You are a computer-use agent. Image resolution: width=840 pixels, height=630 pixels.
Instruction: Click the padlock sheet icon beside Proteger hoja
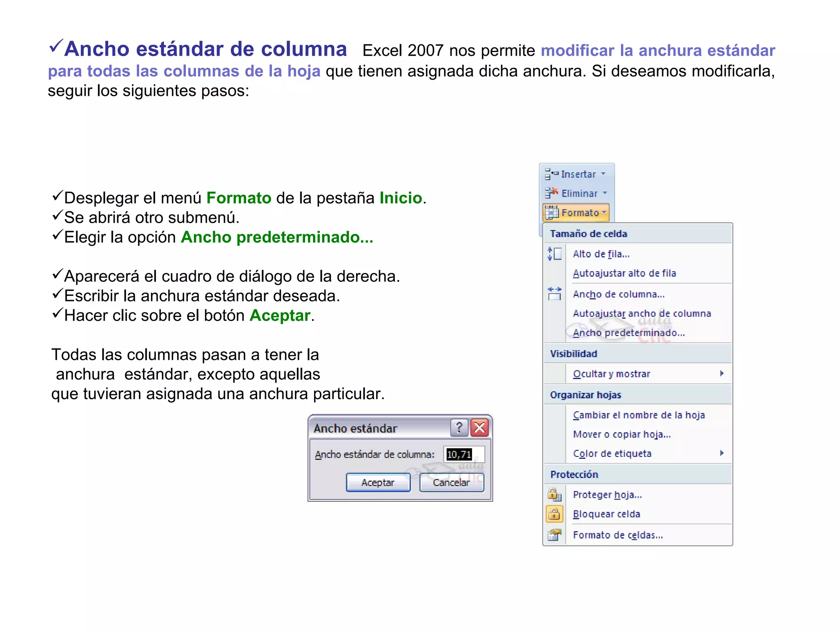coord(555,495)
